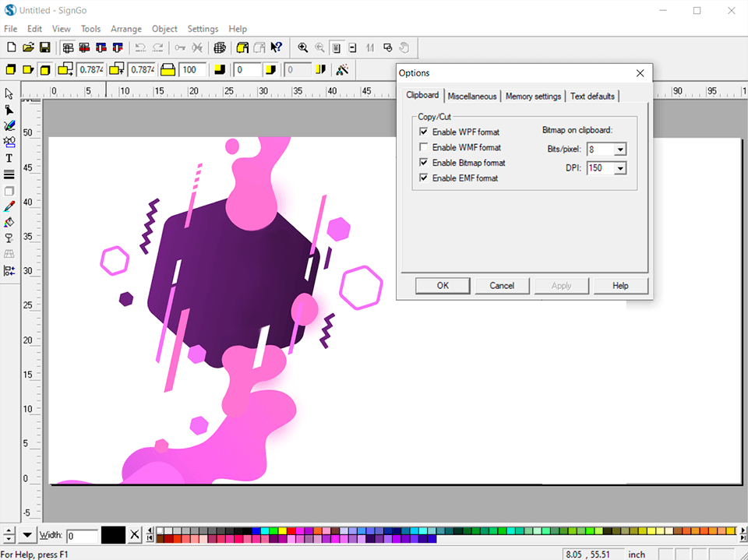Click Help in the Options dialog
Screen dimensions: 748x560
(x=621, y=285)
